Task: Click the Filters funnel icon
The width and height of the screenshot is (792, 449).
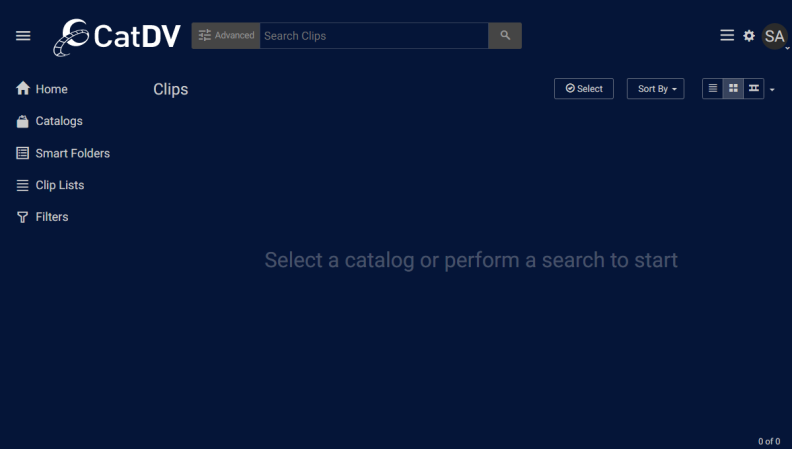Action: coord(22,217)
